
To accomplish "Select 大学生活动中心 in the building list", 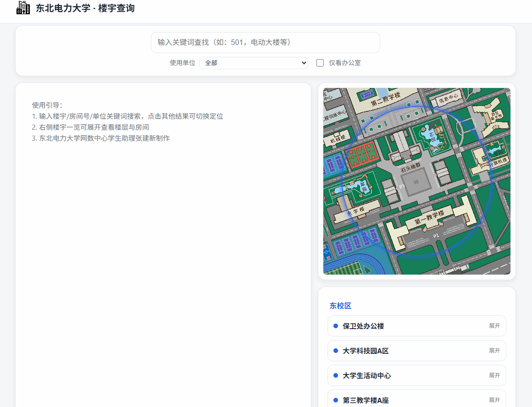I will (x=366, y=375).
